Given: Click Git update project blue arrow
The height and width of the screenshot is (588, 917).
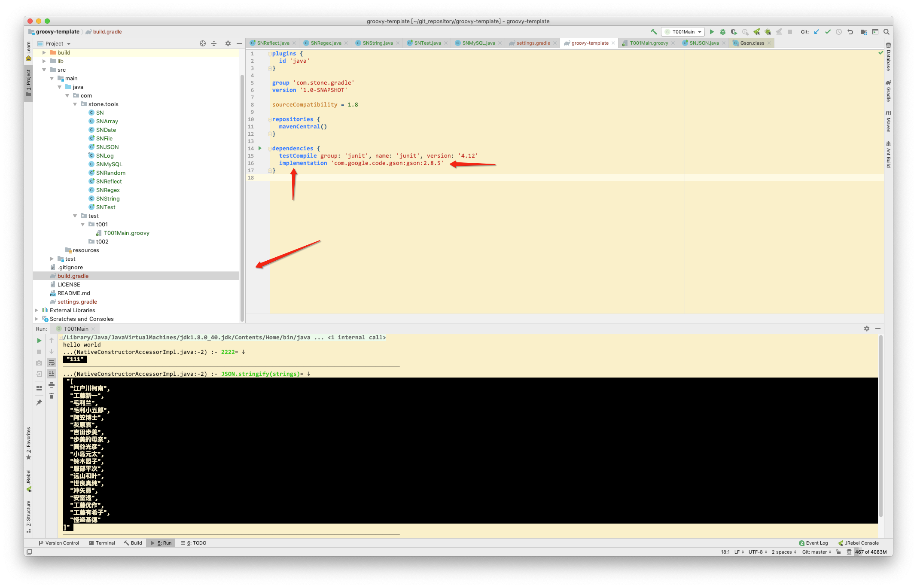Looking at the screenshot, I should 816,32.
